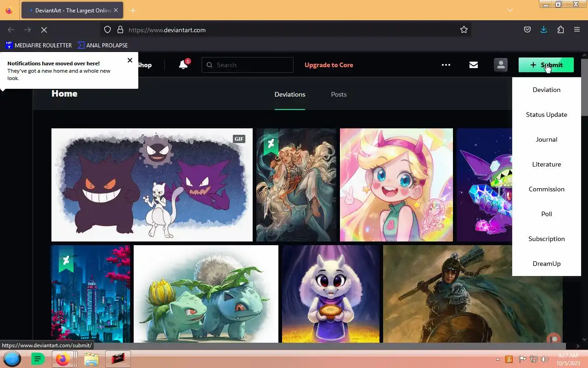Select Poll from Submit menu
The image size is (588, 368).
click(x=547, y=214)
